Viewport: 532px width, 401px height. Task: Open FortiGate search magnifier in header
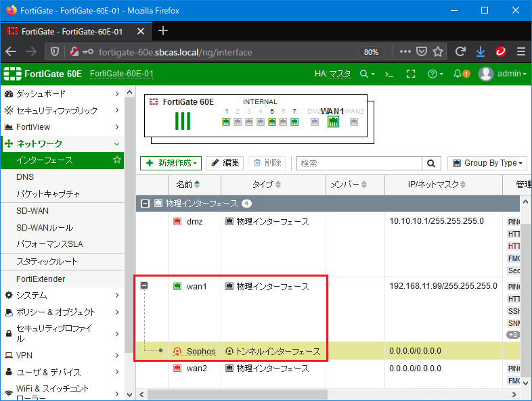[367, 74]
